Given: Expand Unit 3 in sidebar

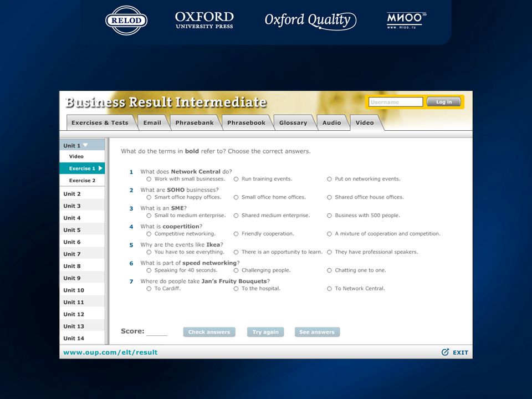Looking at the screenshot, I should point(82,206).
